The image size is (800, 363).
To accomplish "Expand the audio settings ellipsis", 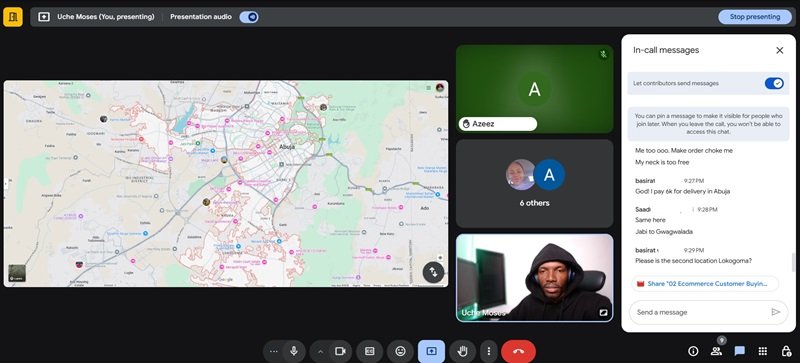I will pos(273,351).
